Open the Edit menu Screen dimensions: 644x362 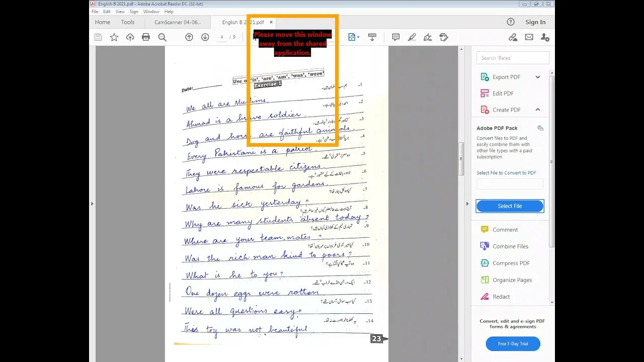[x=107, y=12]
